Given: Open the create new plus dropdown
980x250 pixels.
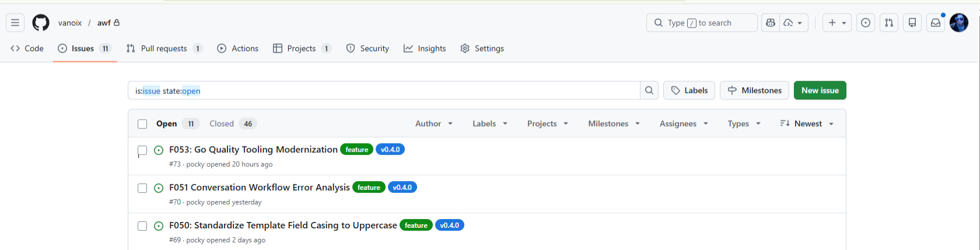Looking at the screenshot, I should pyautogui.click(x=837, y=23).
